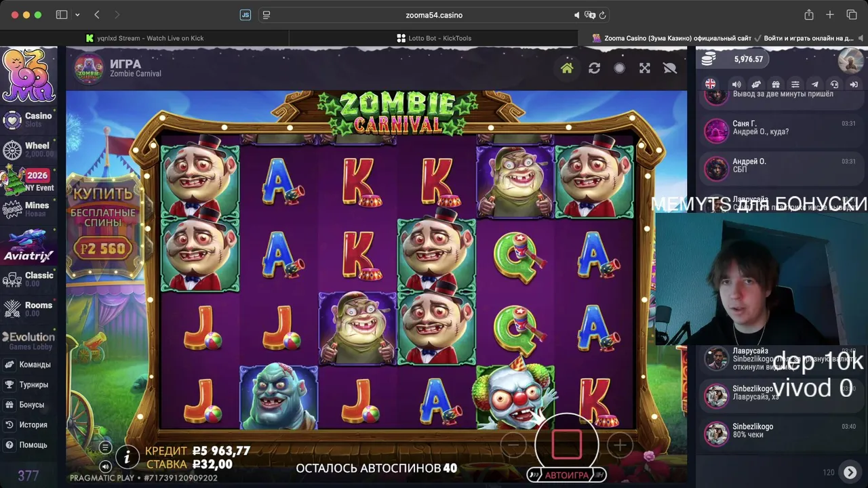Open Safari sidebar dropdown chevron
Screen dimensions: 868x488
77,15
